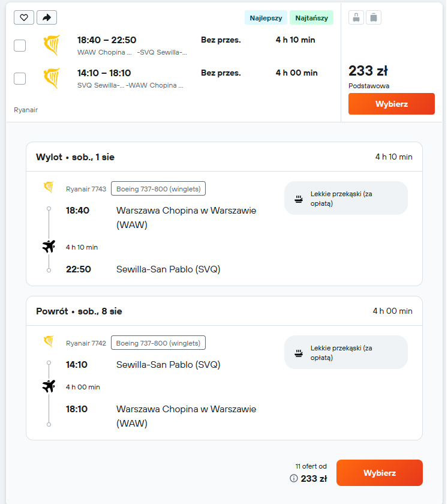Click the info icon beside 233 zł
The width and height of the screenshot is (448, 504).
point(294,478)
